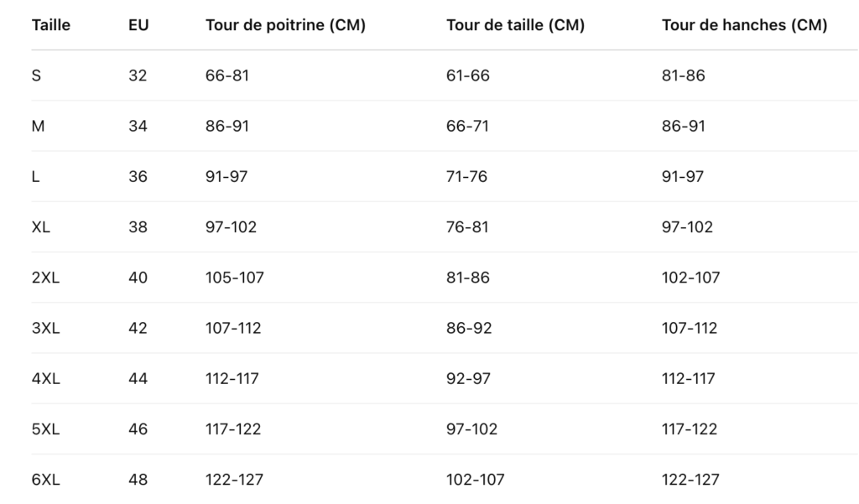Click the Taille column header
This screenshot has height=504, width=859.
pyautogui.click(x=50, y=25)
